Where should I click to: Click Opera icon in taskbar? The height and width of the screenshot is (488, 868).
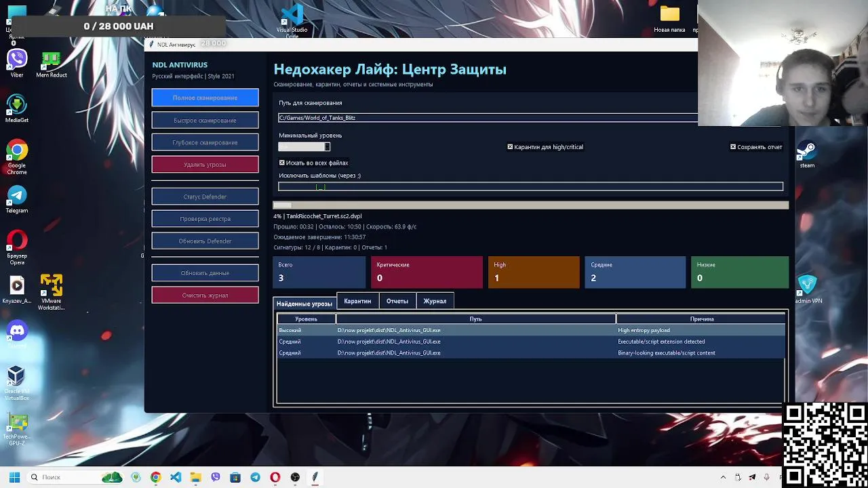[275, 477]
